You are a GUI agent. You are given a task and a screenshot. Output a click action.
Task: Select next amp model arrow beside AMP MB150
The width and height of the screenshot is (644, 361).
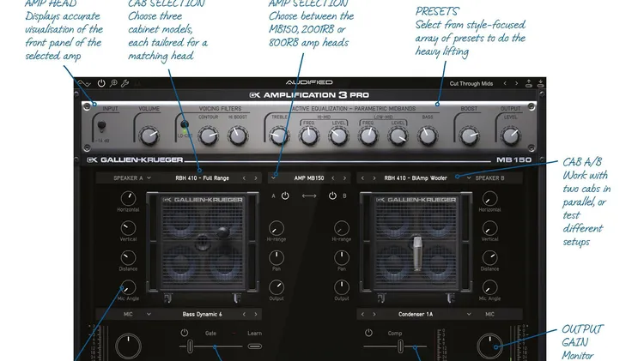point(344,178)
